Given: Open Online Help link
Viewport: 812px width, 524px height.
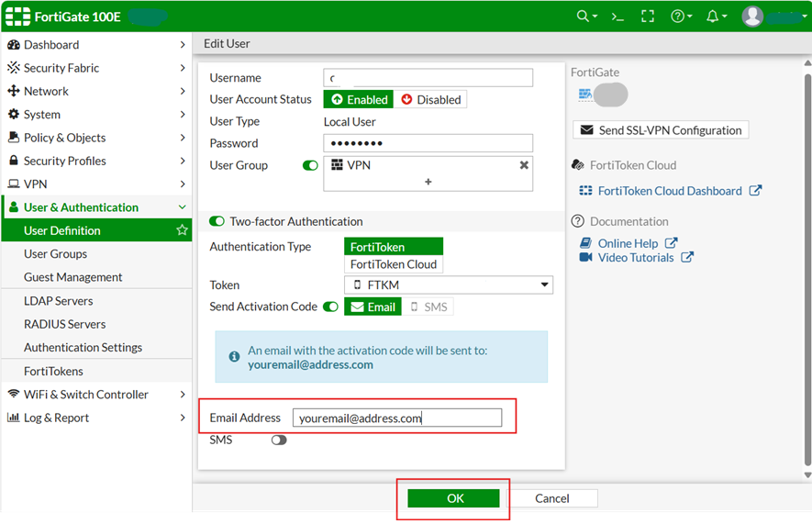Looking at the screenshot, I should [x=628, y=243].
